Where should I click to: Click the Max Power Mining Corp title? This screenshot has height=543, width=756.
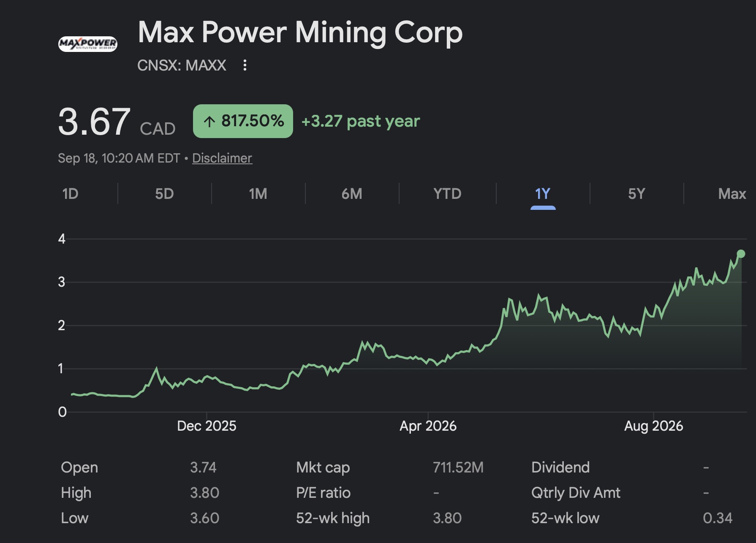pos(300,33)
